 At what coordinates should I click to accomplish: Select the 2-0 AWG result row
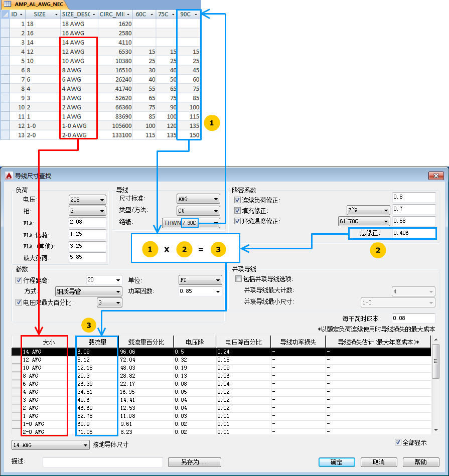(221, 432)
